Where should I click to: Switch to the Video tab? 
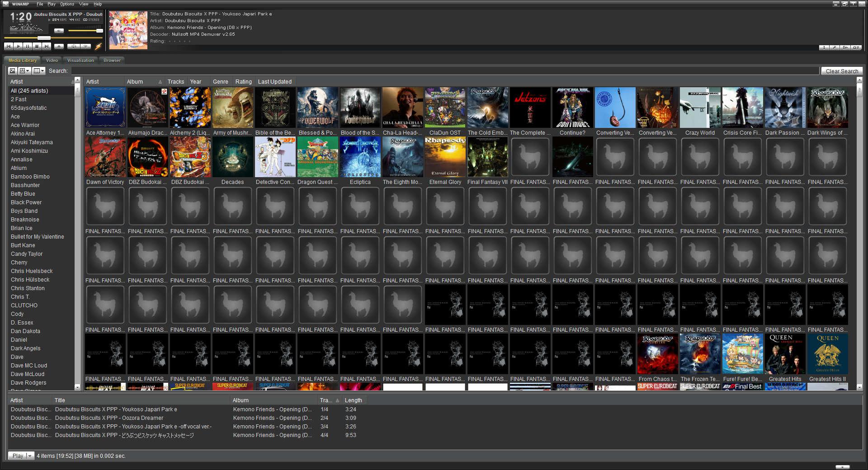pyautogui.click(x=52, y=60)
